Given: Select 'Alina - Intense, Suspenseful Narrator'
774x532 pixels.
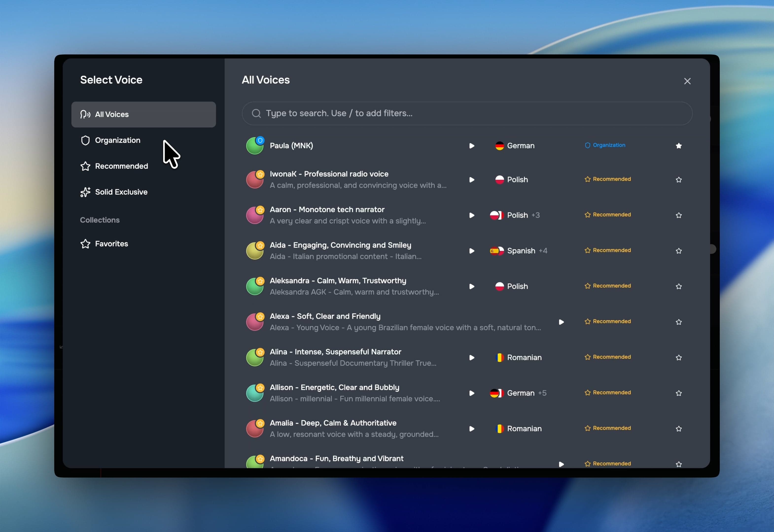Looking at the screenshot, I should (335, 352).
